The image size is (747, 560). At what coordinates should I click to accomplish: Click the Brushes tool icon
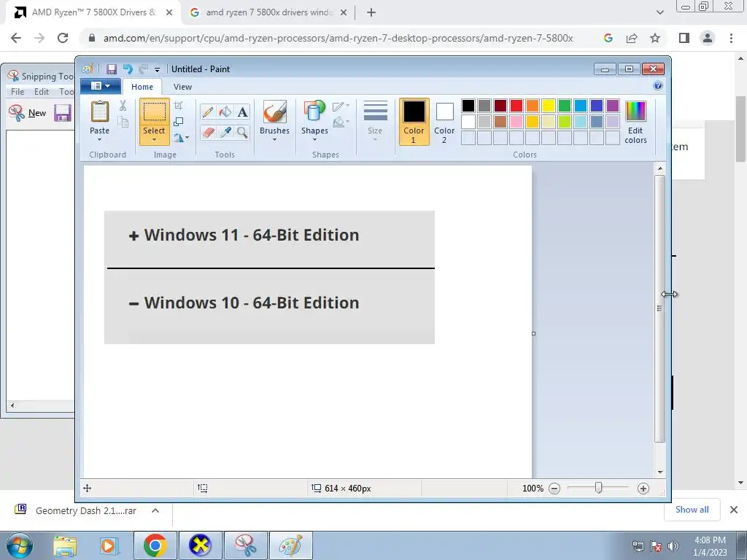click(275, 112)
